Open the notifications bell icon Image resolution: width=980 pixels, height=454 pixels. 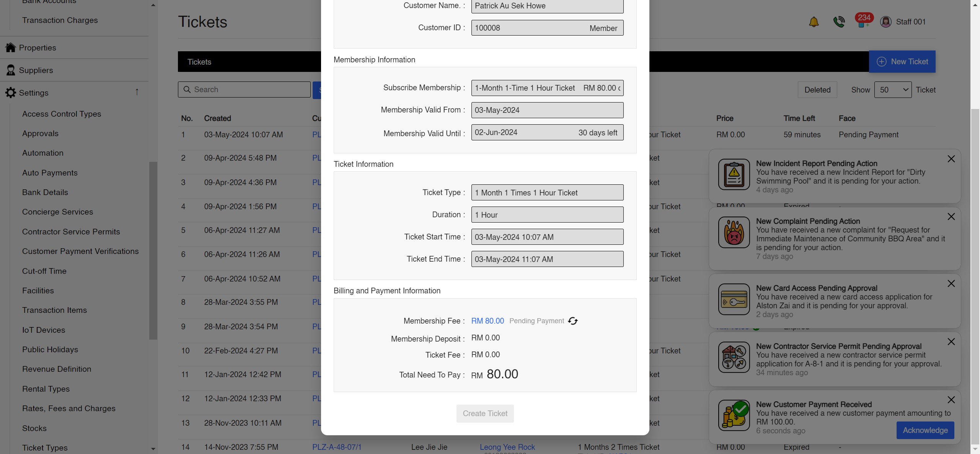pyautogui.click(x=814, y=22)
